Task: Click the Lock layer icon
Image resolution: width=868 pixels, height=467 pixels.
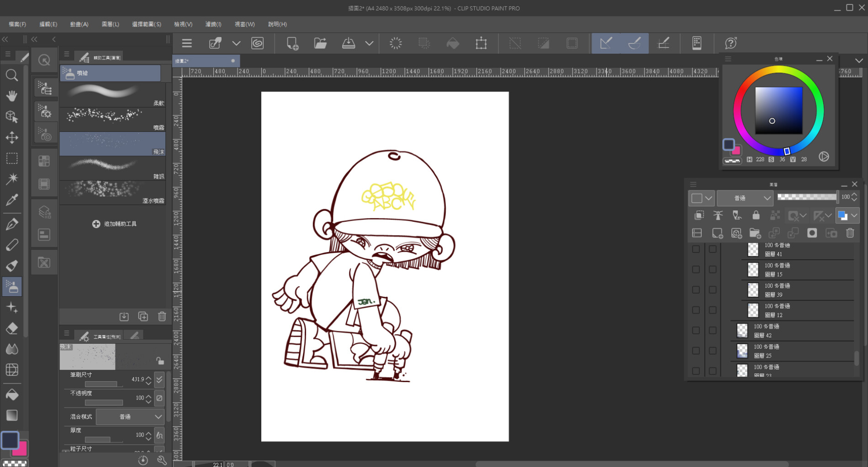Action: (x=756, y=215)
